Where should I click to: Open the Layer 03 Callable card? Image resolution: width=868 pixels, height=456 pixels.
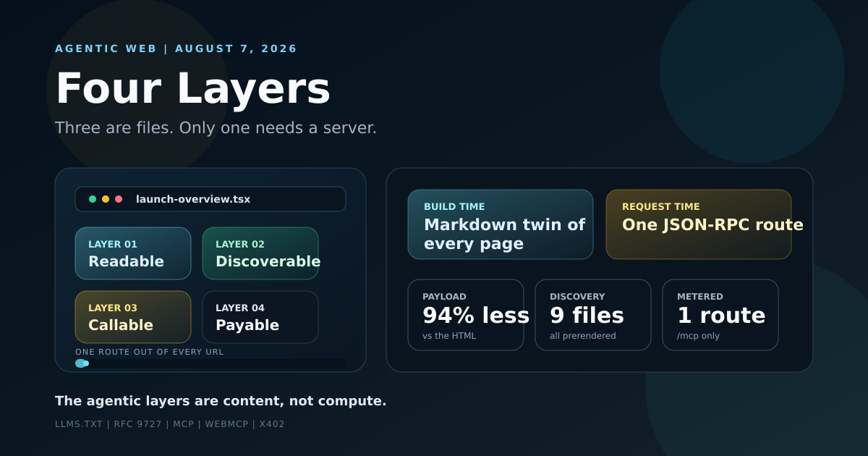coord(133,317)
